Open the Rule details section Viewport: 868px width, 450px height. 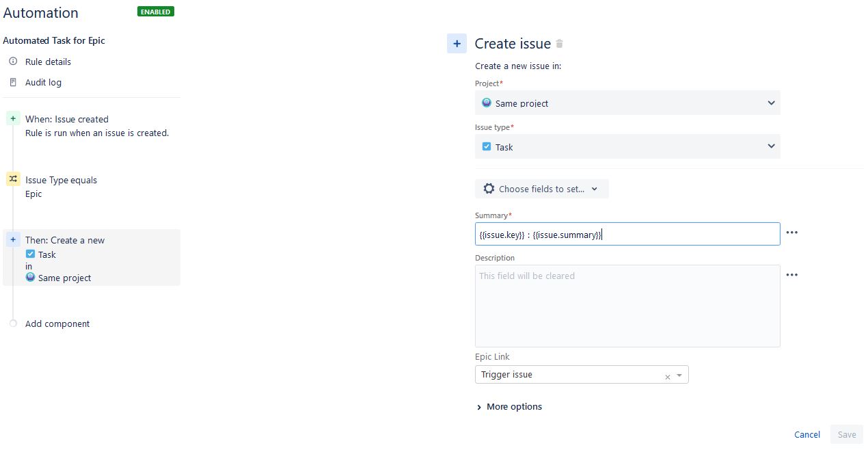coord(48,62)
